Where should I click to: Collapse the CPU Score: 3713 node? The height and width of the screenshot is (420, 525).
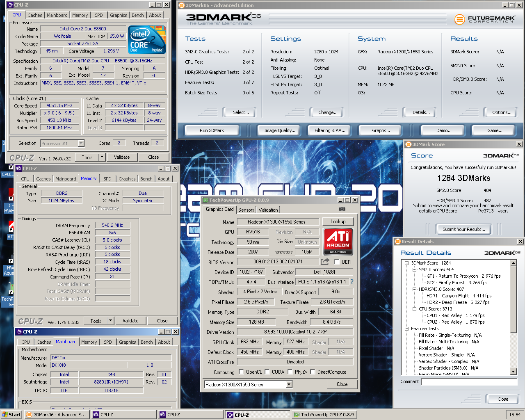coord(414,309)
